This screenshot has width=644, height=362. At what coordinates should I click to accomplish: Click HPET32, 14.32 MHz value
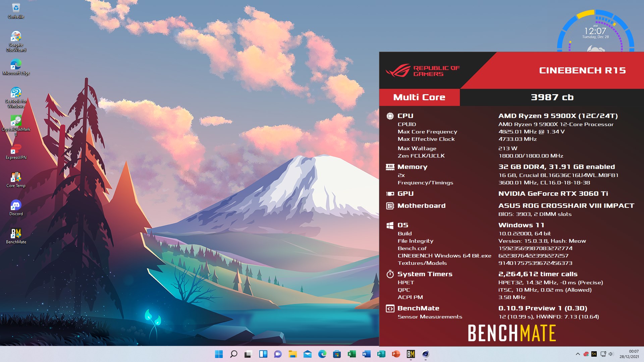pyautogui.click(x=551, y=283)
